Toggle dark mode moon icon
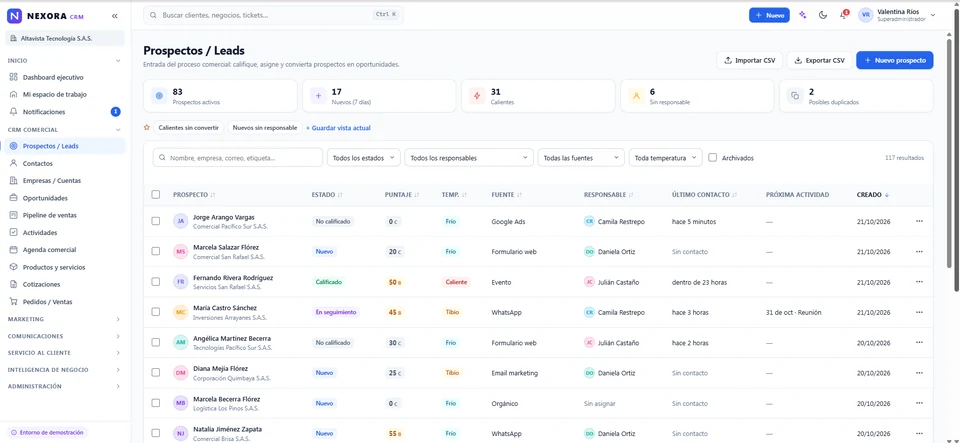The height and width of the screenshot is (443, 960). click(x=823, y=15)
